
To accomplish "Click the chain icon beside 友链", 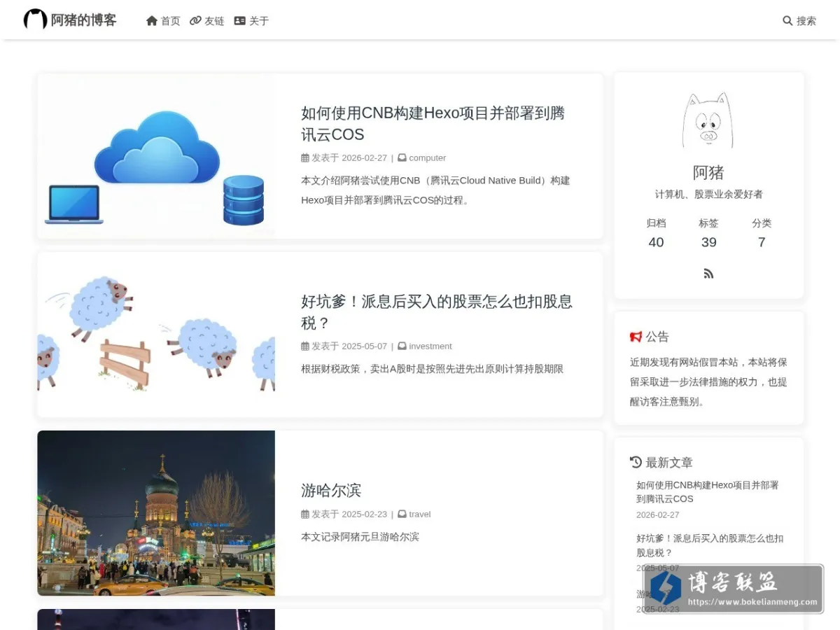I will click(195, 21).
